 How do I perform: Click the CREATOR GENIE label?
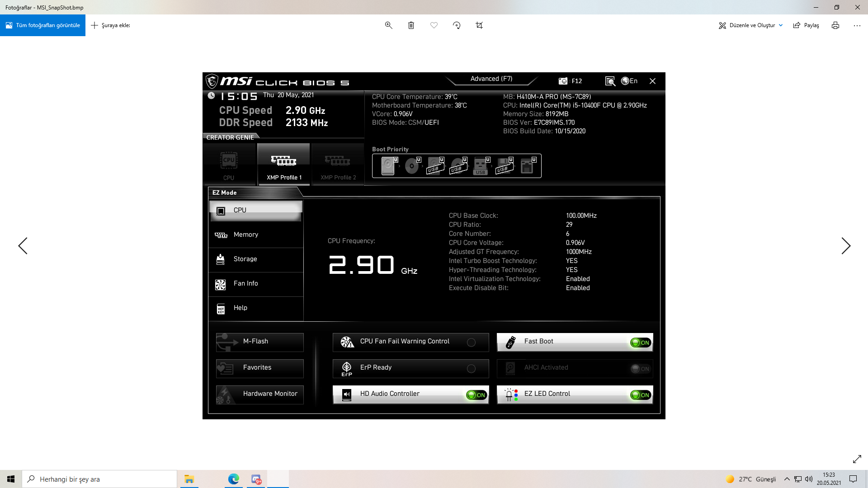click(230, 137)
